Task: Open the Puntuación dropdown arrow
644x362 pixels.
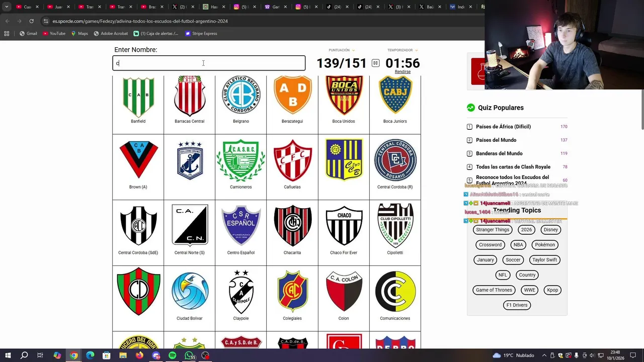Action: pyautogui.click(x=353, y=50)
